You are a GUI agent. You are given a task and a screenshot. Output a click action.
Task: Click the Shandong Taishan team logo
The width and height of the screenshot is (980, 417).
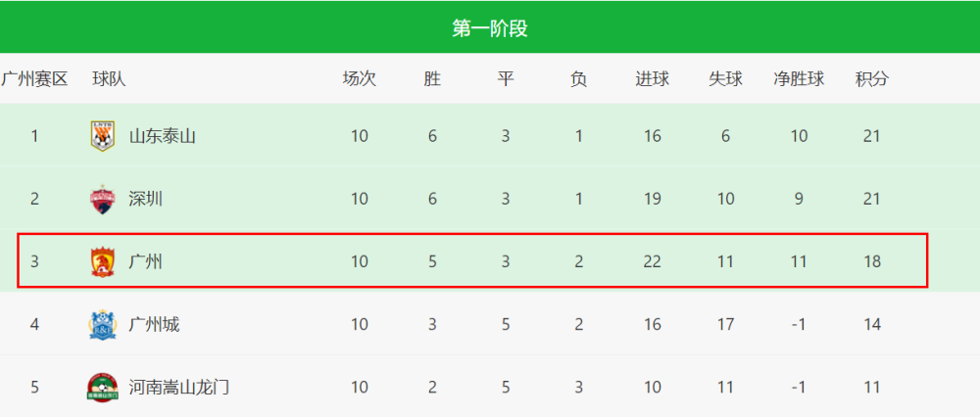point(102,136)
